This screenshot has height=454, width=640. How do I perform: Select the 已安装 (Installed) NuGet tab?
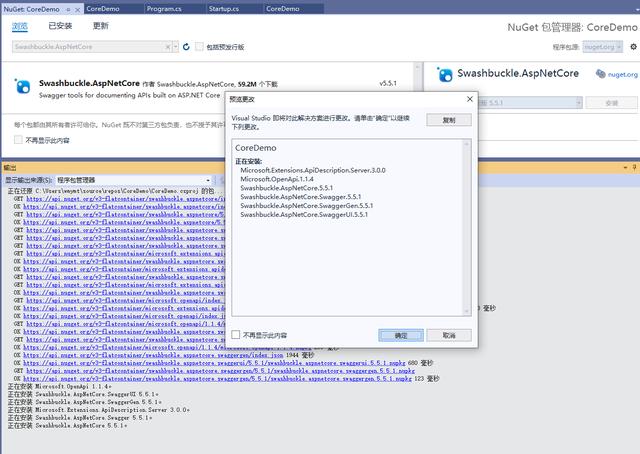coord(60,26)
